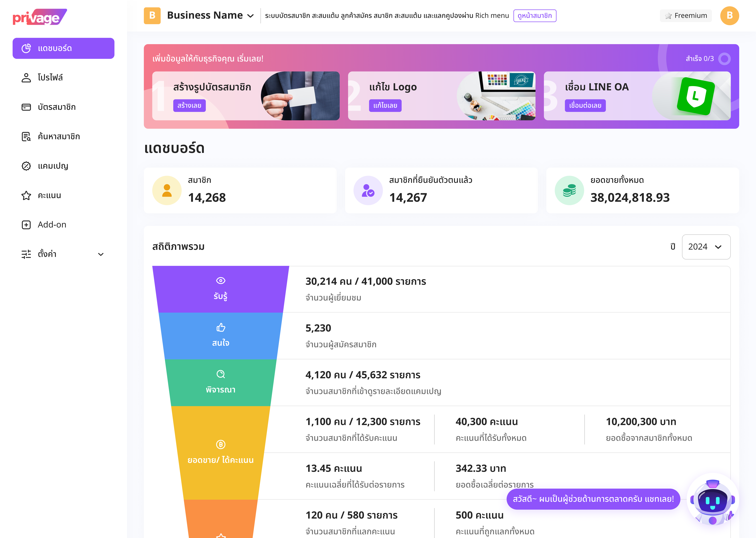The width and height of the screenshot is (756, 538).
Task: Click the business card hand thumbnail
Action: (x=300, y=96)
